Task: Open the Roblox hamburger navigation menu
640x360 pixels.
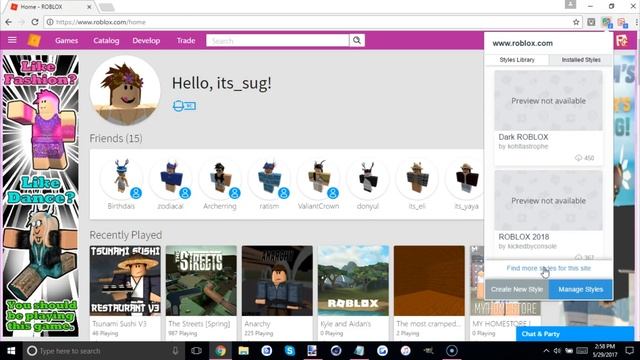Action: coord(12,40)
